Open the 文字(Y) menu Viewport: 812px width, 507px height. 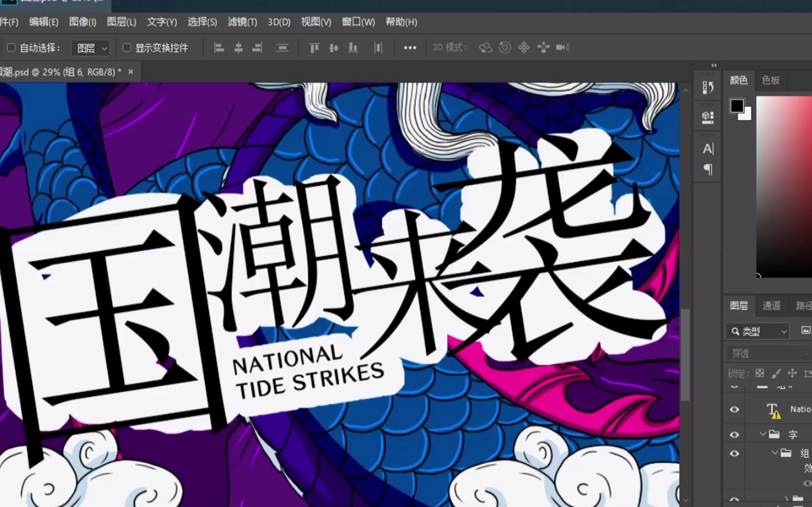click(162, 22)
